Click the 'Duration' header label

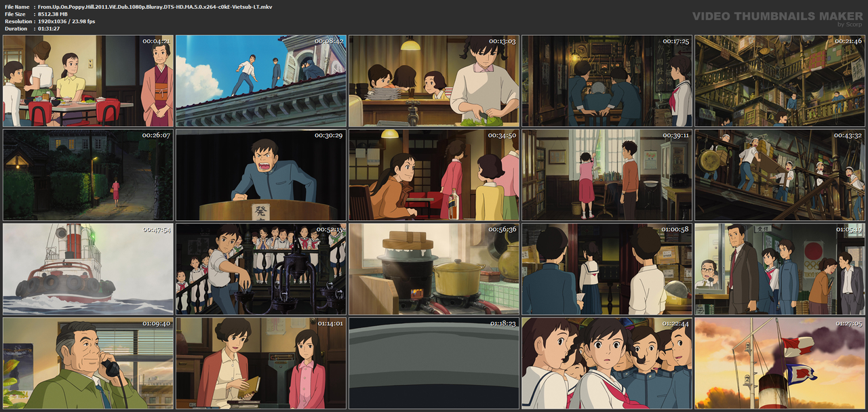[15, 28]
